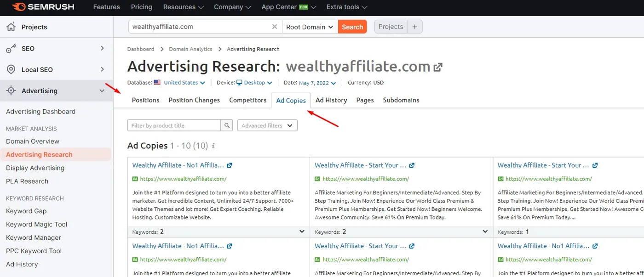Open Keyword Manager in sidebar
Image resolution: width=644 pixels, height=277 pixels.
tap(33, 238)
